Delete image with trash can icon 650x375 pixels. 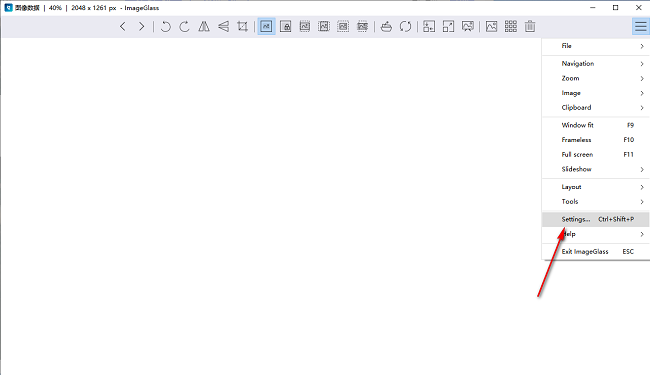pyautogui.click(x=530, y=27)
